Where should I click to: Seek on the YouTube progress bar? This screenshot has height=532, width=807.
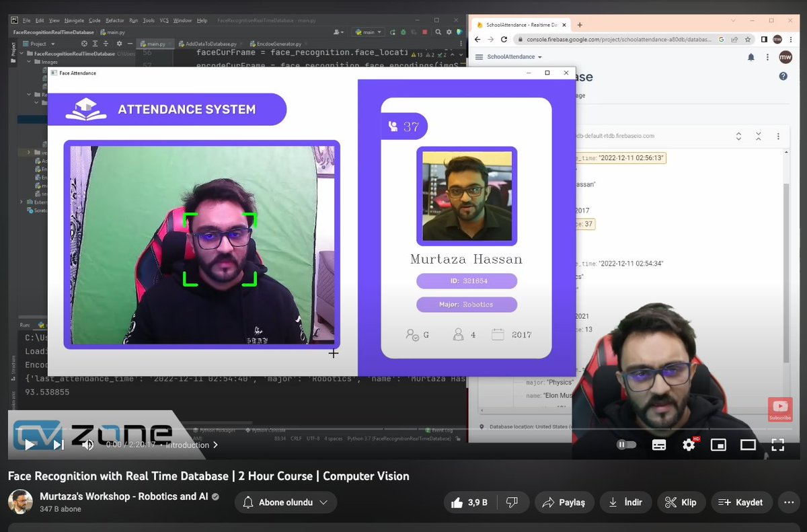[x=403, y=429]
